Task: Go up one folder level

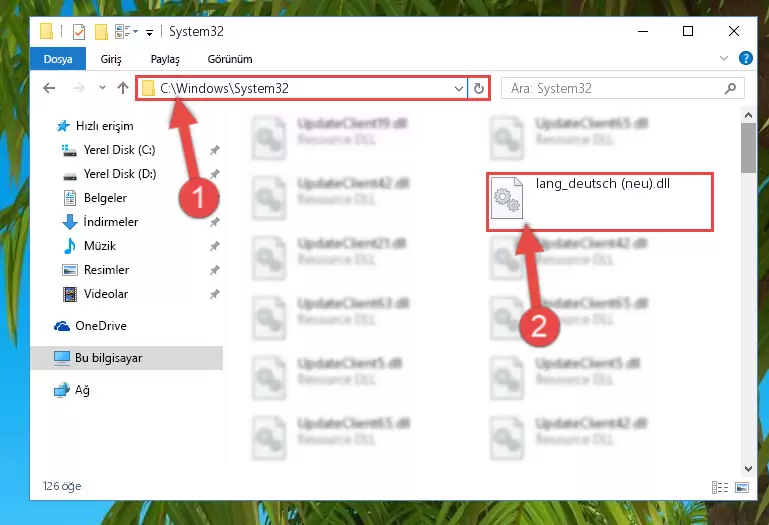Action: 123,88
